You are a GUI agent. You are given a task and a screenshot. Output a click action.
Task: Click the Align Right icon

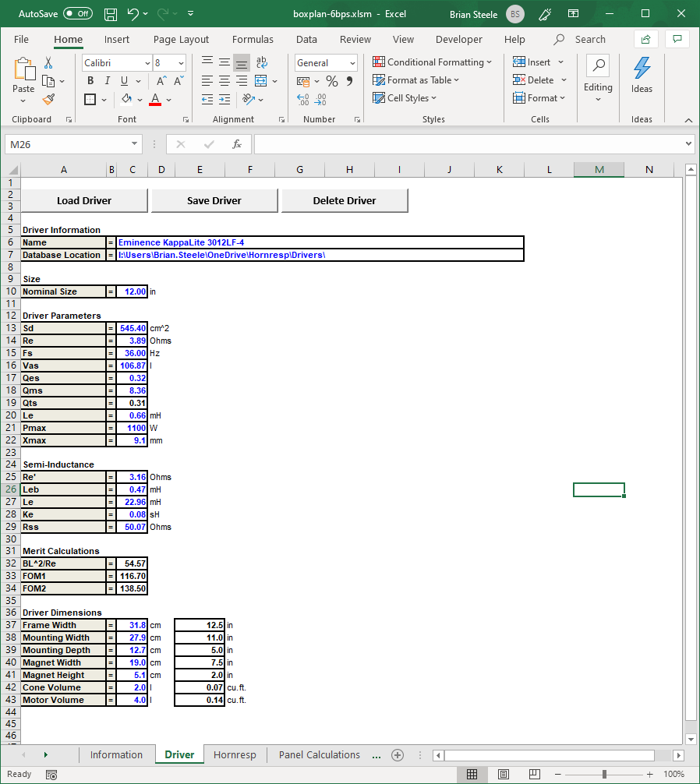[x=242, y=81]
